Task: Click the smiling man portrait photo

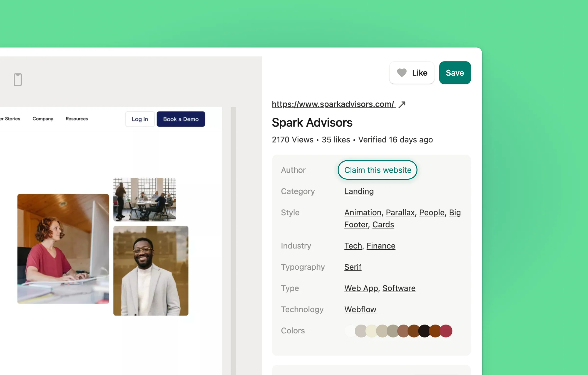Action: coord(151,271)
